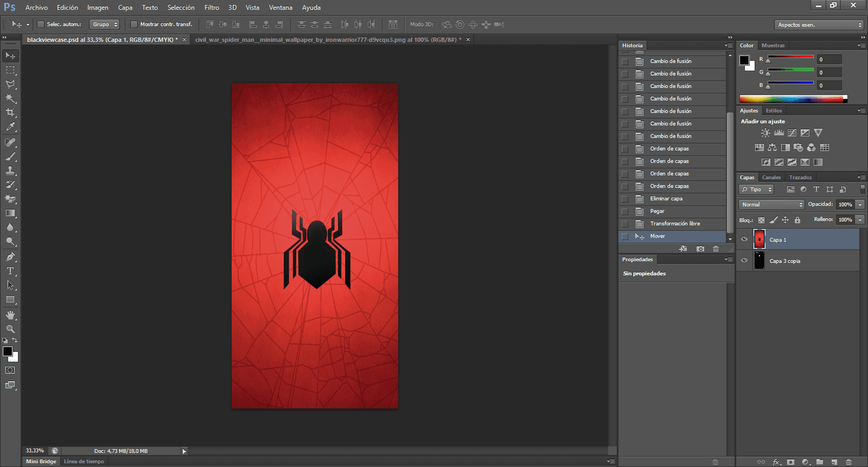Add a Color Balance adjustment
868x467 pixels.
(773, 147)
